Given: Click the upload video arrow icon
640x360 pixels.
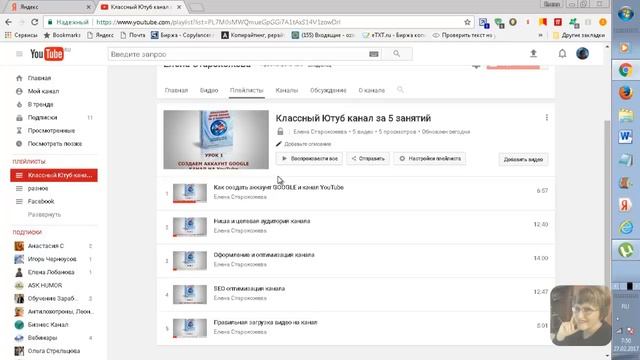Looking at the screenshot, I should tap(533, 53).
